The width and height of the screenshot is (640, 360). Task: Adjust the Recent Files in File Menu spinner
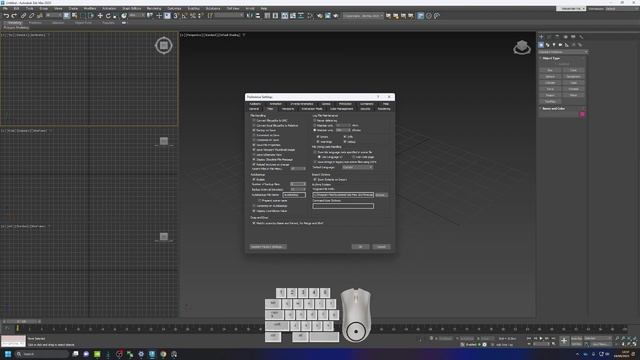point(304,169)
